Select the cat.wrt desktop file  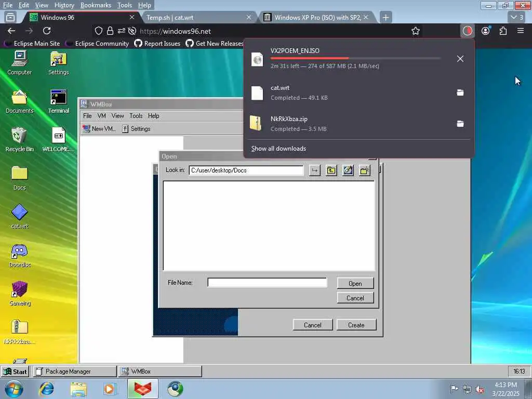coord(19,217)
